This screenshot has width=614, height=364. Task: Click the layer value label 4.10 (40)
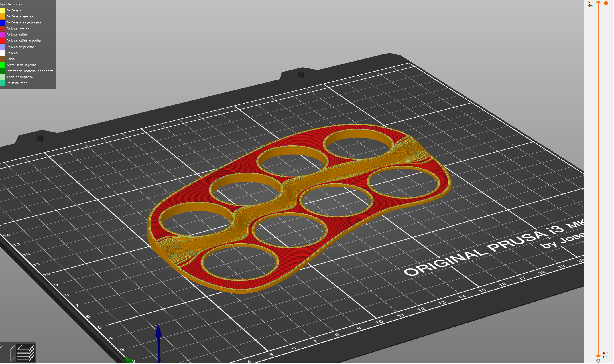coord(589,4)
